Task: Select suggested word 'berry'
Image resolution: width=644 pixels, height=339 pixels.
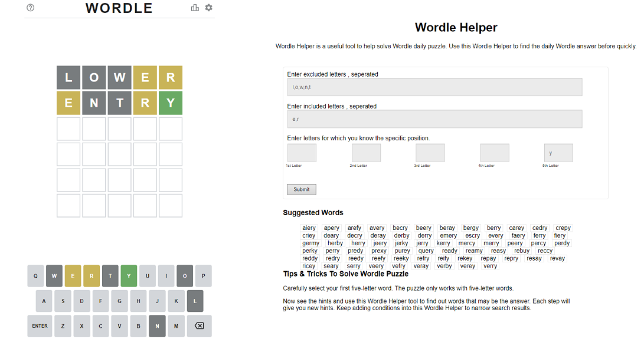Action: click(x=493, y=228)
